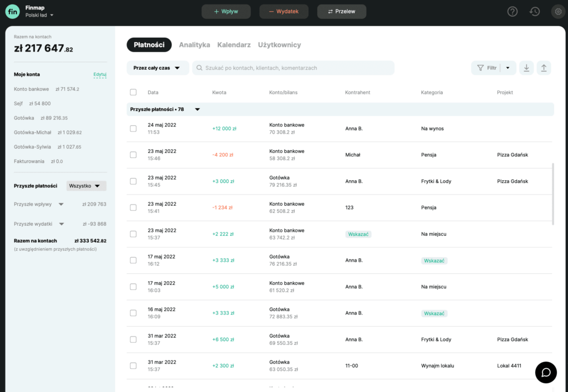568x392 pixels.
Task: Click the Edytuj link for accounts
Action: (100, 74)
